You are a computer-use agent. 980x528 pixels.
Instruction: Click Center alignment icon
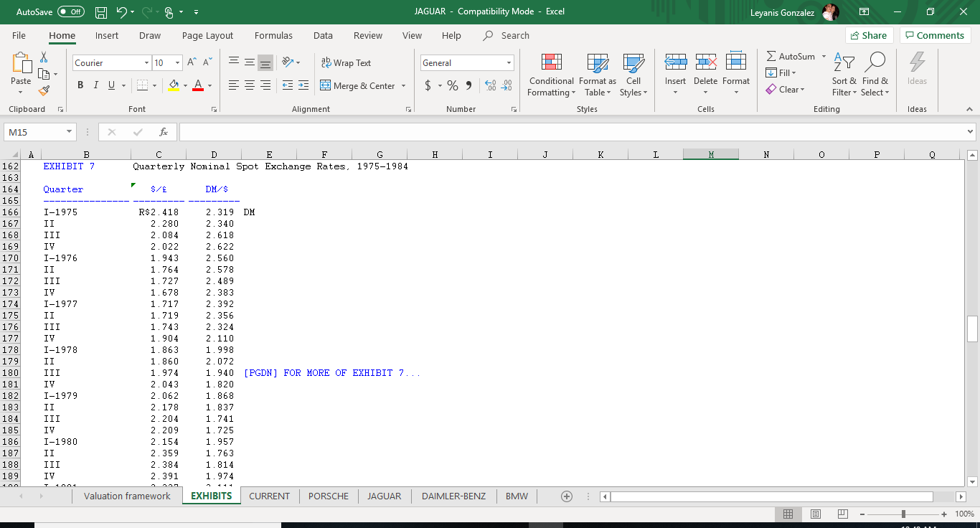pos(250,85)
